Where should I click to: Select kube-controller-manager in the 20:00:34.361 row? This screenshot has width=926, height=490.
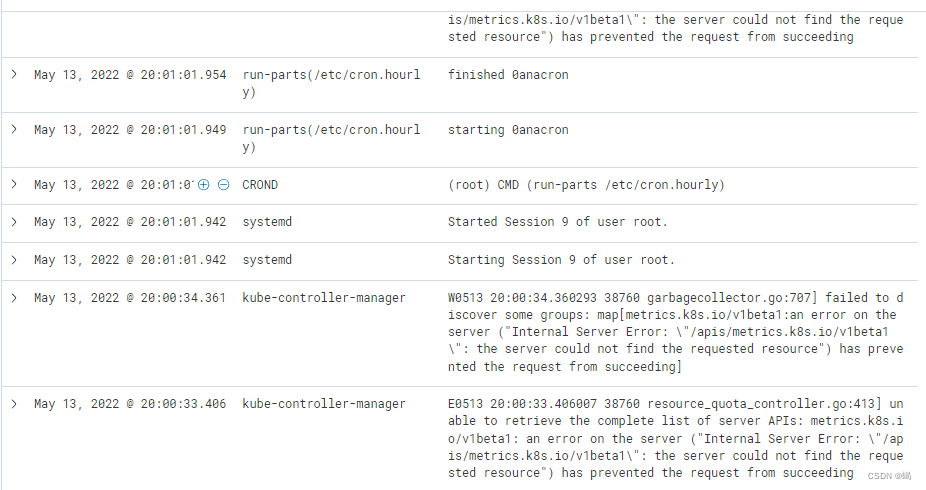coord(324,298)
